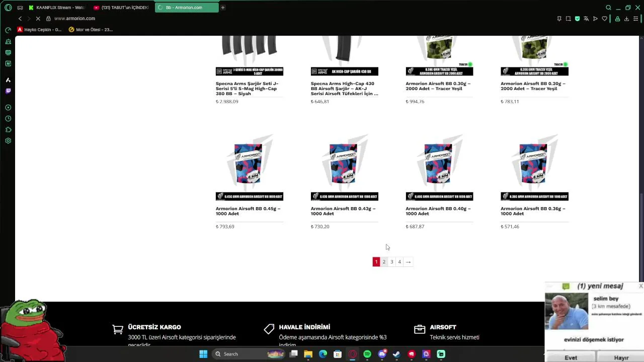Stop loading the page
The image size is (644, 362).
click(38, 19)
